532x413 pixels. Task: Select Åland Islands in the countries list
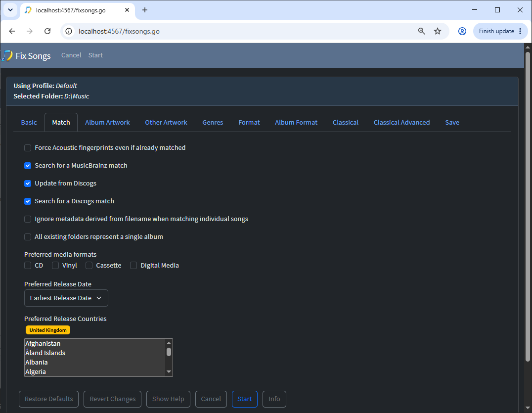click(95, 353)
